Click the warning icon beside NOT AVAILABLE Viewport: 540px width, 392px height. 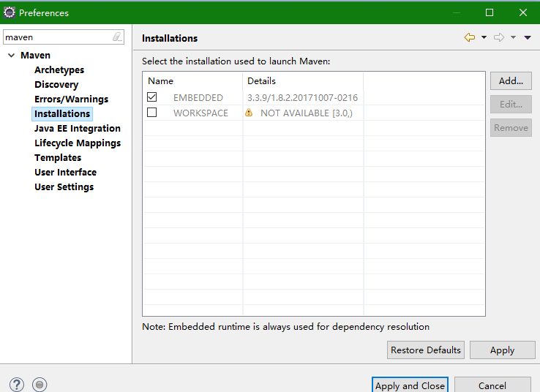[249, 113]
